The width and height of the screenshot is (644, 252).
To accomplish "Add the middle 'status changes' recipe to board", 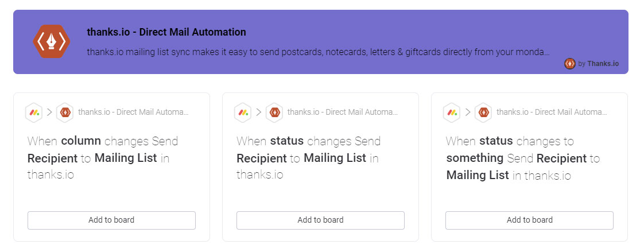I will click(x=320, y=220).
